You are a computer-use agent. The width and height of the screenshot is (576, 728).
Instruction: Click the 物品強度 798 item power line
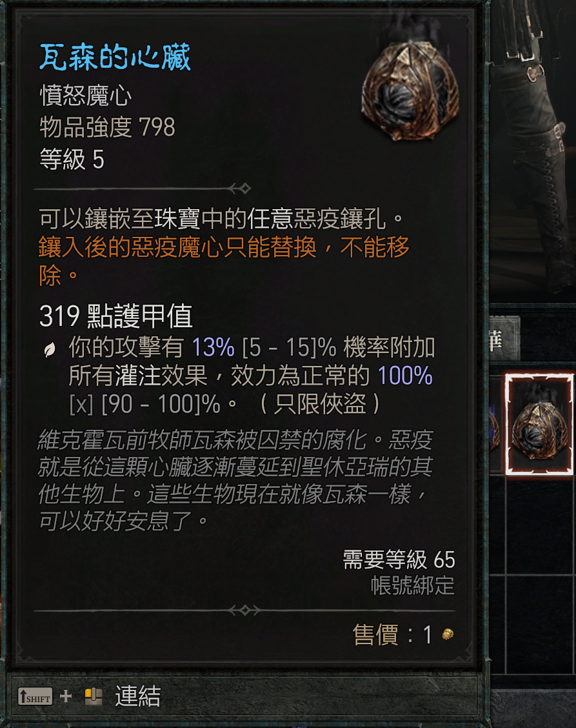pyautogui.click(x=107, y=126)
